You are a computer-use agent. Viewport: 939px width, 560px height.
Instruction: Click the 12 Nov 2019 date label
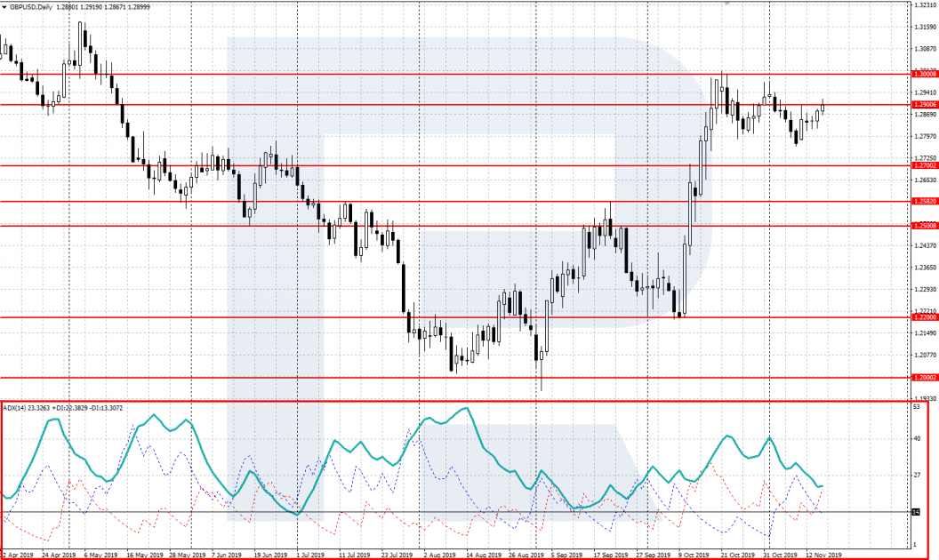click(823, 555)
